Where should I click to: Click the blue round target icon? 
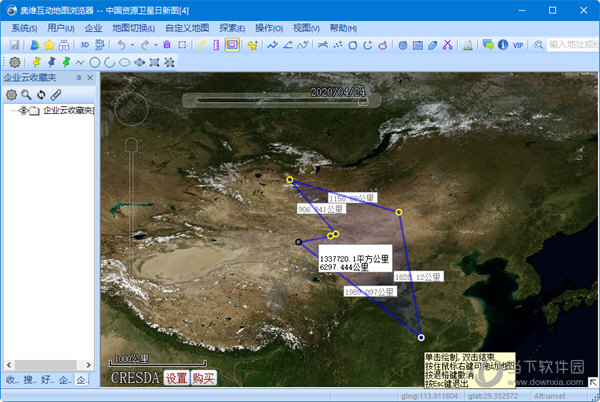click(x=403, y=45)
